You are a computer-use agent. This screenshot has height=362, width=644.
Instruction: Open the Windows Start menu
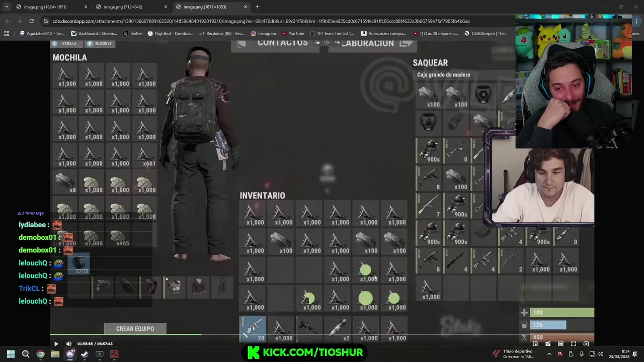(11, 354)
